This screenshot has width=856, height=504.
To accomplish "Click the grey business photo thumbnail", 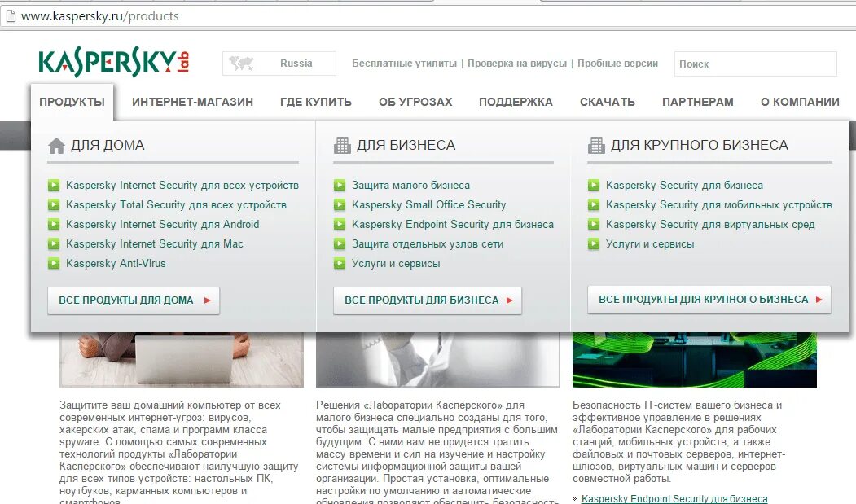I will click(438, 360).
